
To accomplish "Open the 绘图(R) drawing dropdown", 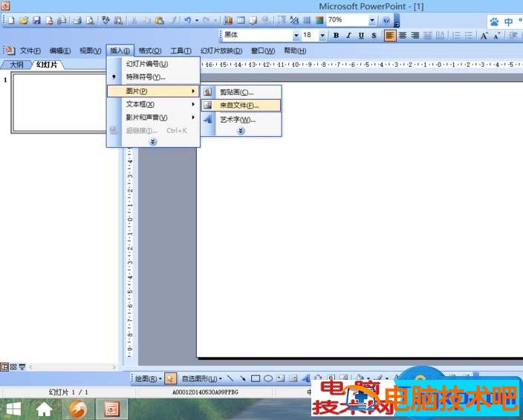I will click(148, 378).
